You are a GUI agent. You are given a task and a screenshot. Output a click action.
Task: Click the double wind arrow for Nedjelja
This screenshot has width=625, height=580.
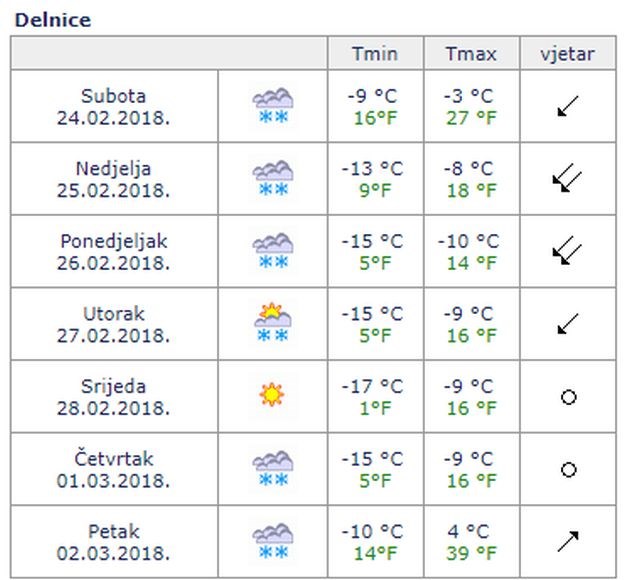[567, 178]
